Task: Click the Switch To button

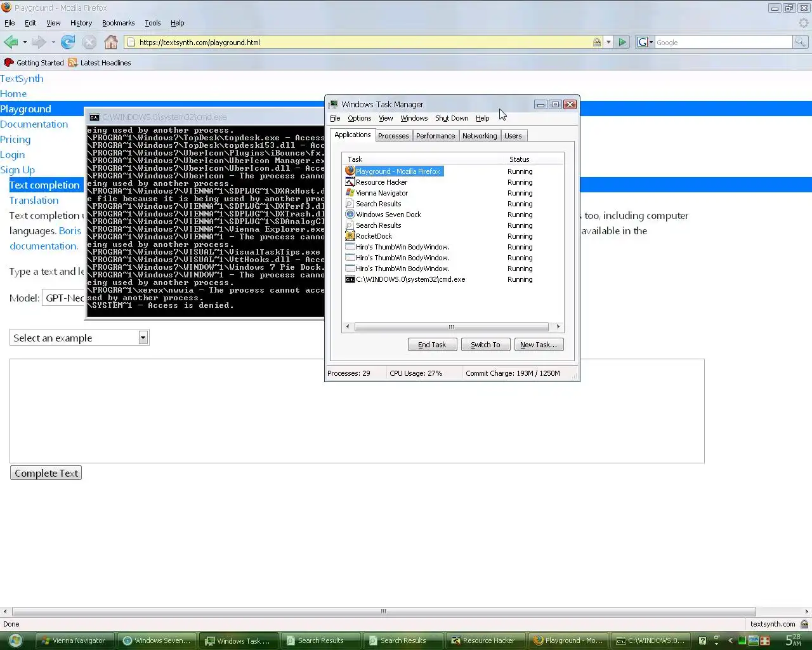Action: click(x=485, y=345)
